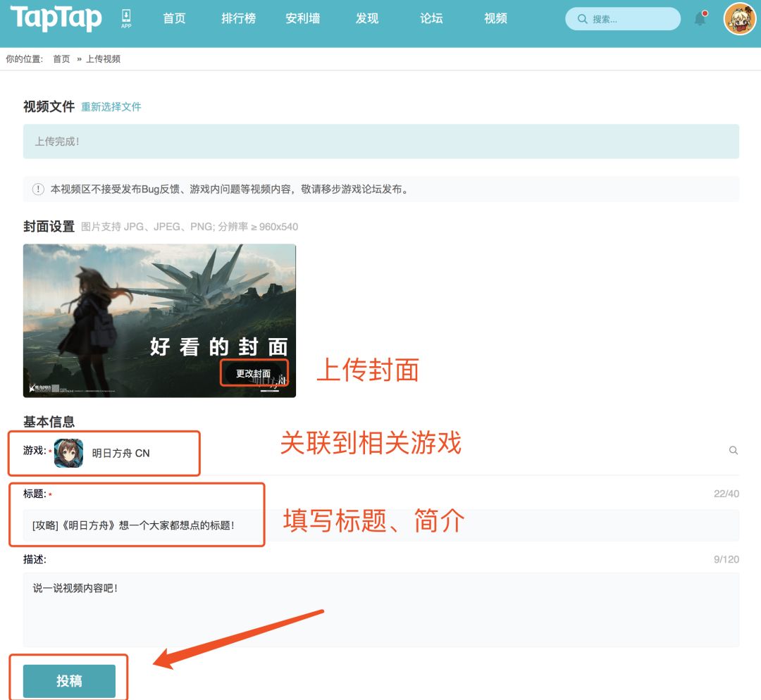The height and width of the screenshot is (700, 761).
Task: Open the 首页 navigation menu
Action: [174, 19]
